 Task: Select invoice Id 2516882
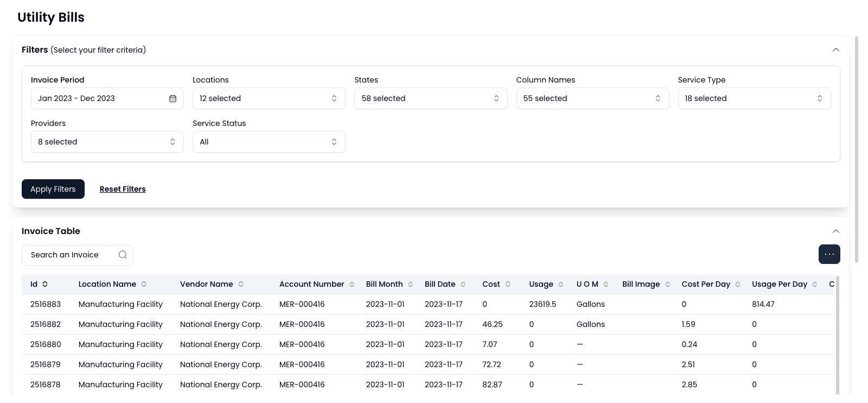click(46, 324)
